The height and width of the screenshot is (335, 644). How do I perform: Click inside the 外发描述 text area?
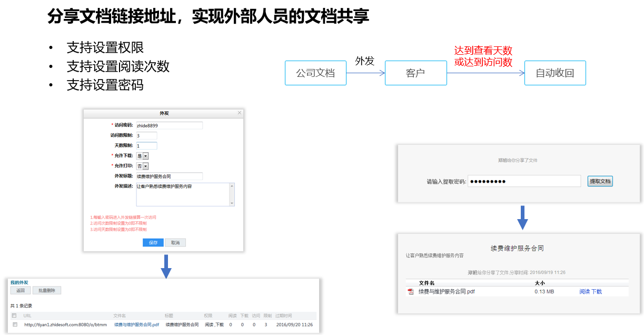click(182, 194)
